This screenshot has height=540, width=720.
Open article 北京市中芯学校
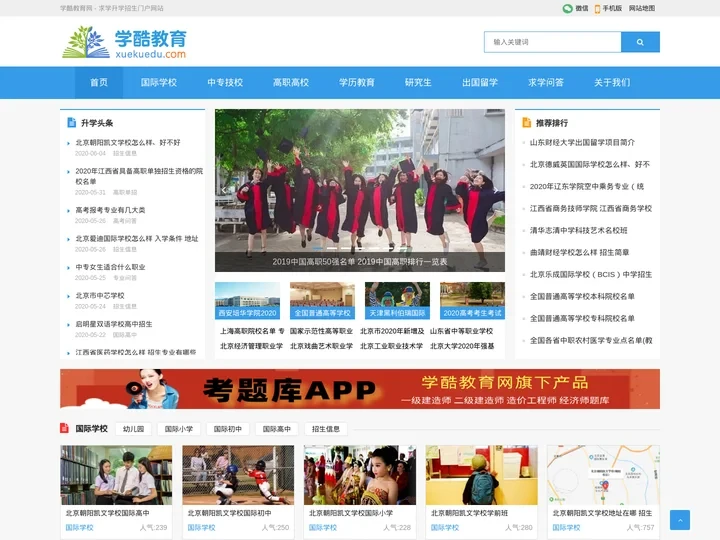click(100, 295)
